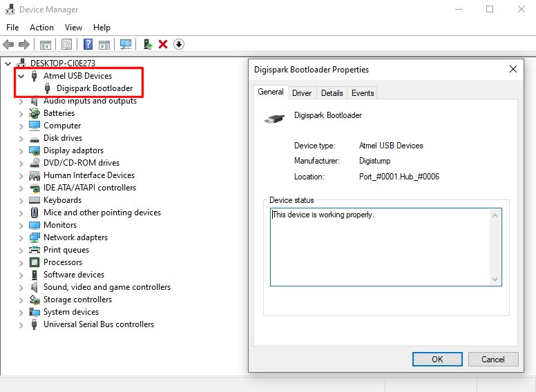Click the Universal Serial Bus controllers icon
The width and height of the screenshot is (536, 392).
pyautogui.click(x=34, y=324)
